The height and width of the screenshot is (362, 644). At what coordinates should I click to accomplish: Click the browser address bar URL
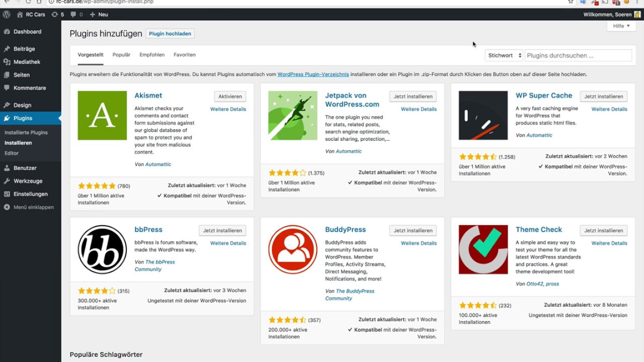pos(105,2)
